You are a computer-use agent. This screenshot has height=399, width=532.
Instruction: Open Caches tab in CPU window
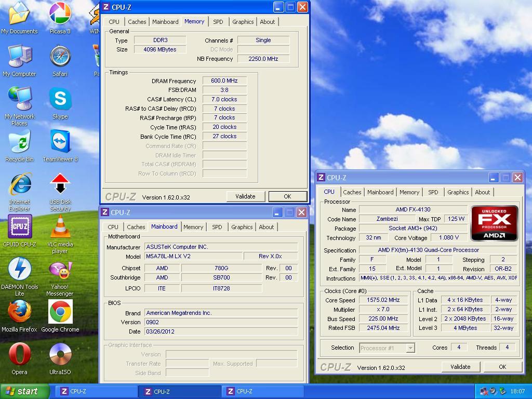(352, 192)
